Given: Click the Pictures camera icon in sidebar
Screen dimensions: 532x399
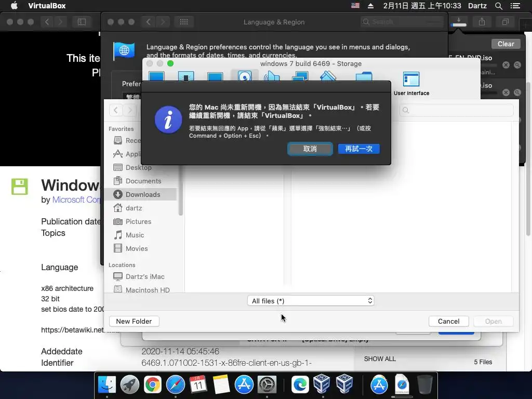Looking at the screenshot, I should [x=118, y=221].
